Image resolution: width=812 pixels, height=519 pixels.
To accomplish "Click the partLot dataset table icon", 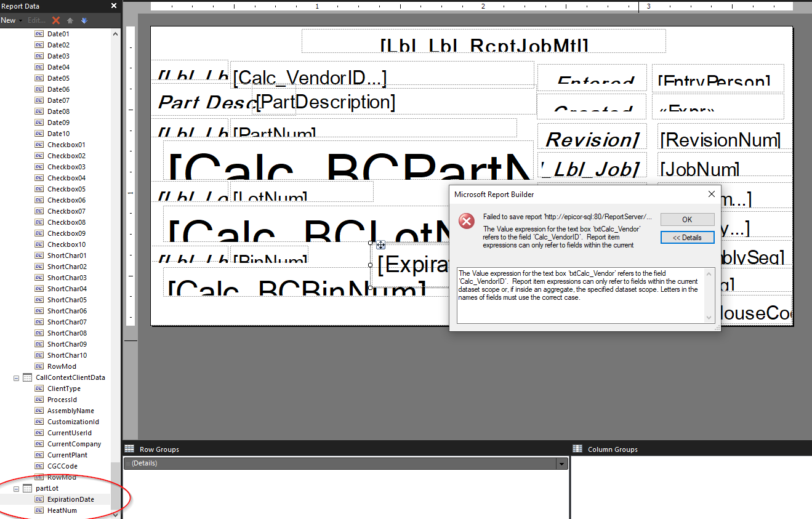I will [x=27, y=488].
